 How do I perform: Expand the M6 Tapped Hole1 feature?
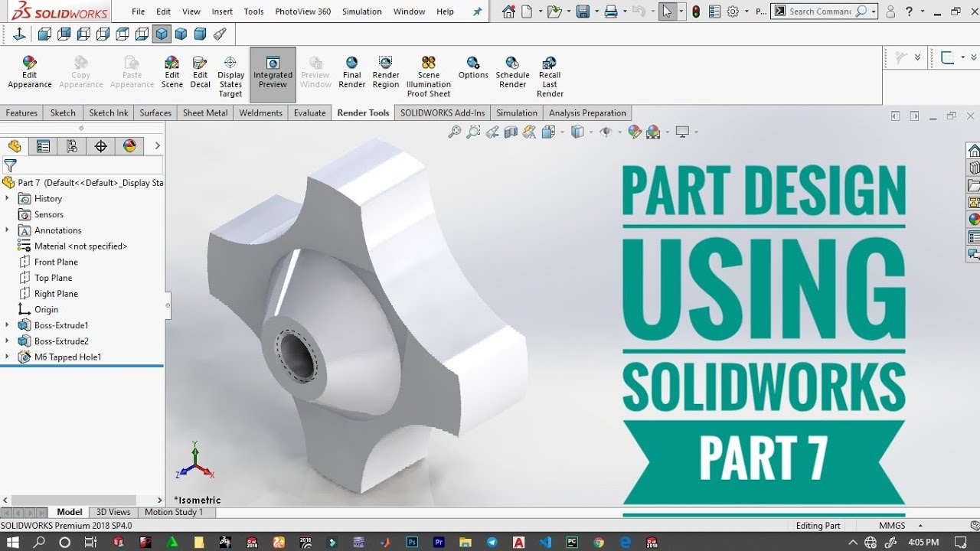pos(8,357)
